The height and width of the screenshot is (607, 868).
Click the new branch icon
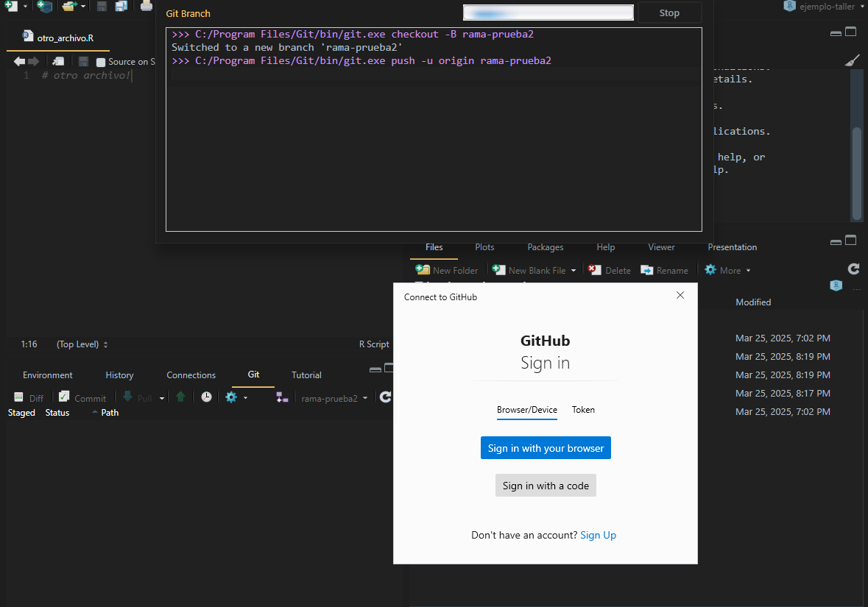point(282,397)
